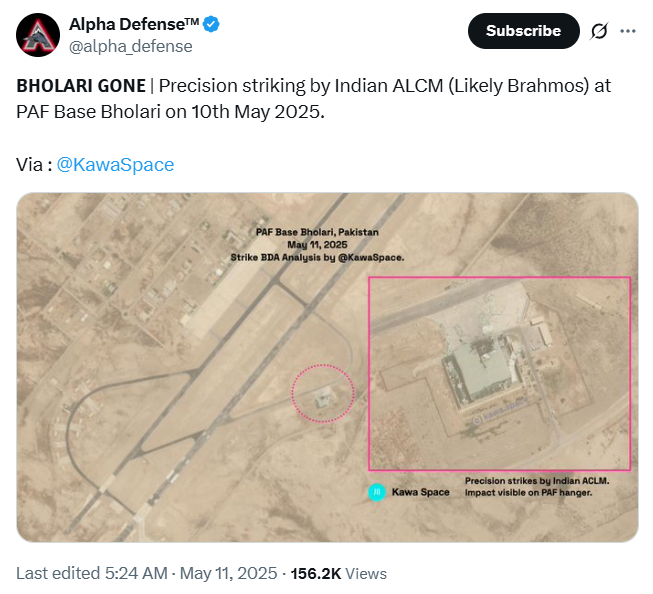Open the @alpha_defense handle link
This screenshot has width=653, height=594.
pos(130,46)
